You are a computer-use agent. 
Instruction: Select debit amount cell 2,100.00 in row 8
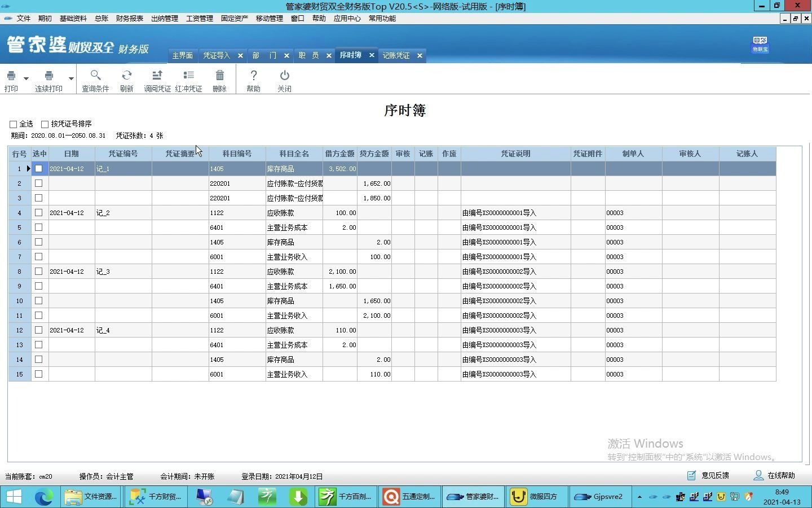point(339,271)
